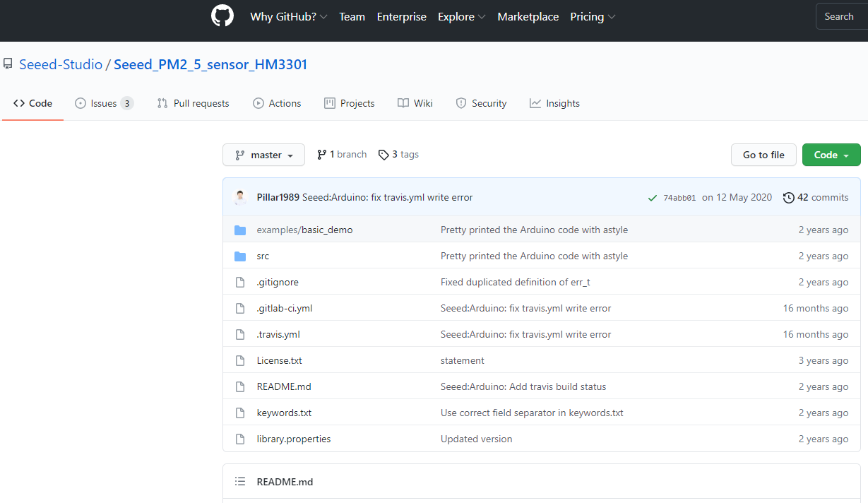The image size is (868, 503).
Task: Open the .travis.yml file name
Action: [278, 335]
